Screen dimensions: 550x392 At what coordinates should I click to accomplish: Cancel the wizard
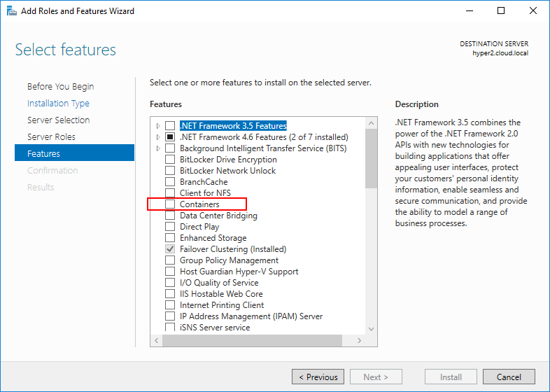click(x=509, y=377)
